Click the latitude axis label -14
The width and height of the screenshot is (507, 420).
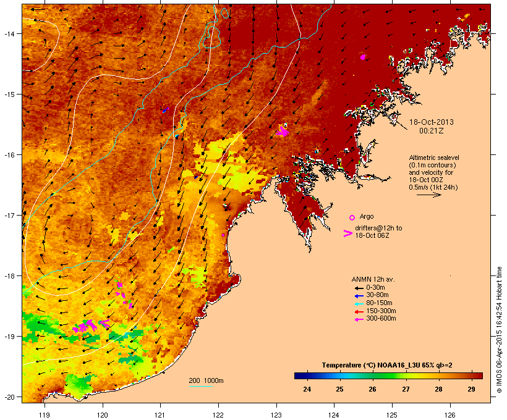pos(9,33)
